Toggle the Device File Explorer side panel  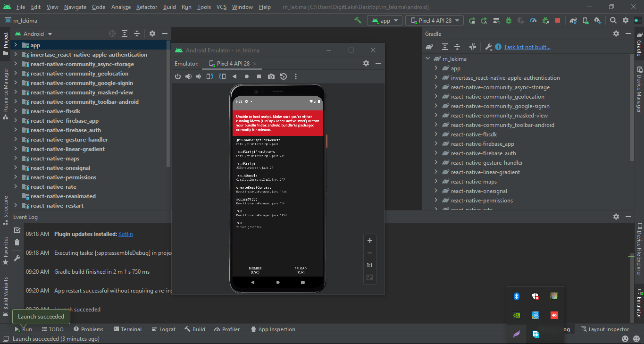tap(639, 250)
